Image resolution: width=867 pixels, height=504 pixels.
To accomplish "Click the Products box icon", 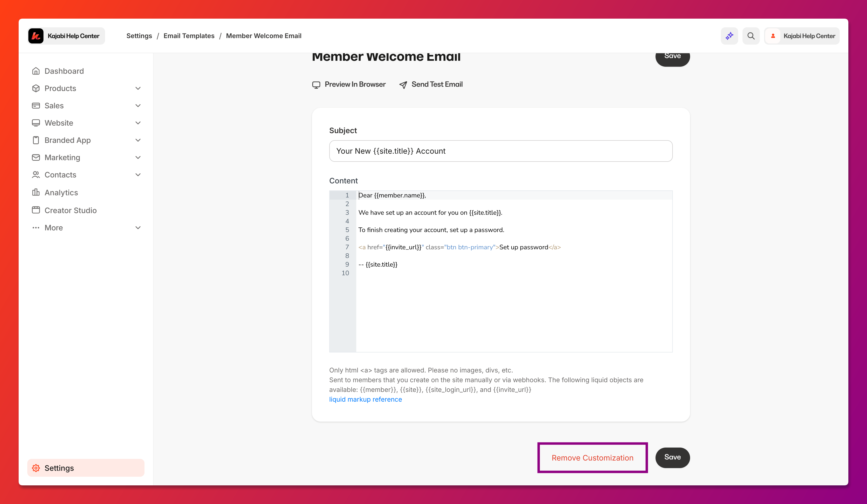I will coord(36,88).
